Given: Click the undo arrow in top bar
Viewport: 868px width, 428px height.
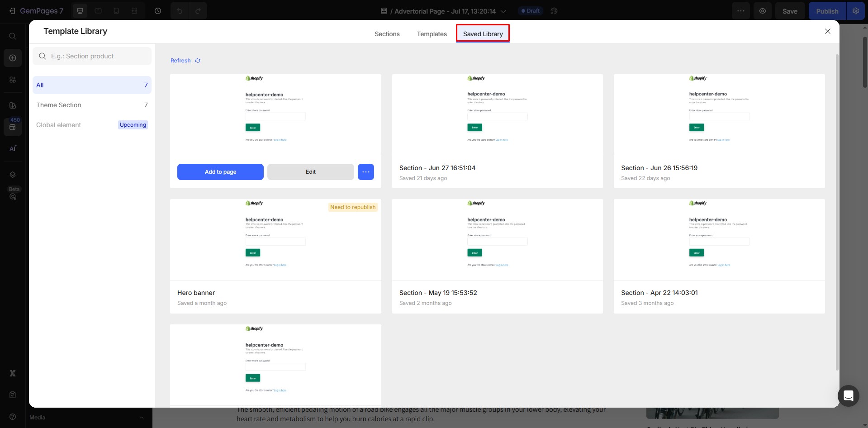Looking at the screenshot, I should tap(180, 11).
